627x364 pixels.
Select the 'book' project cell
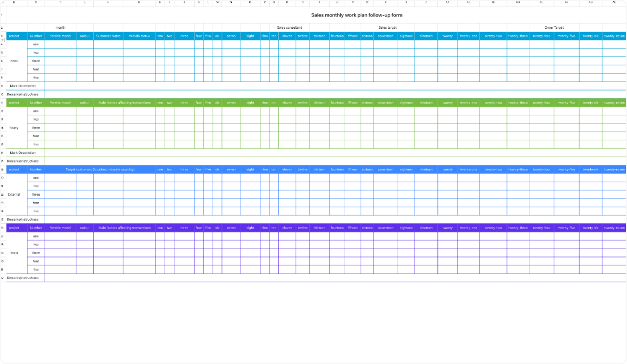tap(14, 61)
